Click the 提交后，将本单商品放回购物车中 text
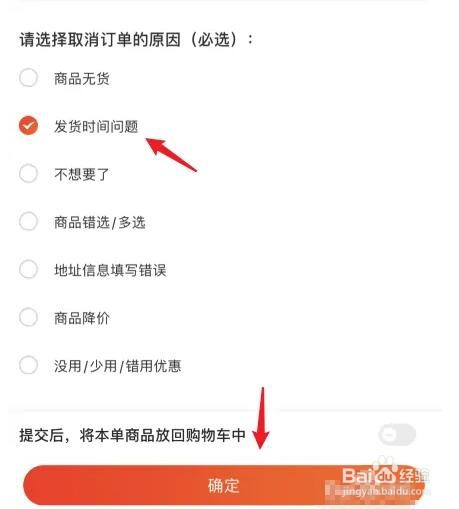 tap(133, 435)
